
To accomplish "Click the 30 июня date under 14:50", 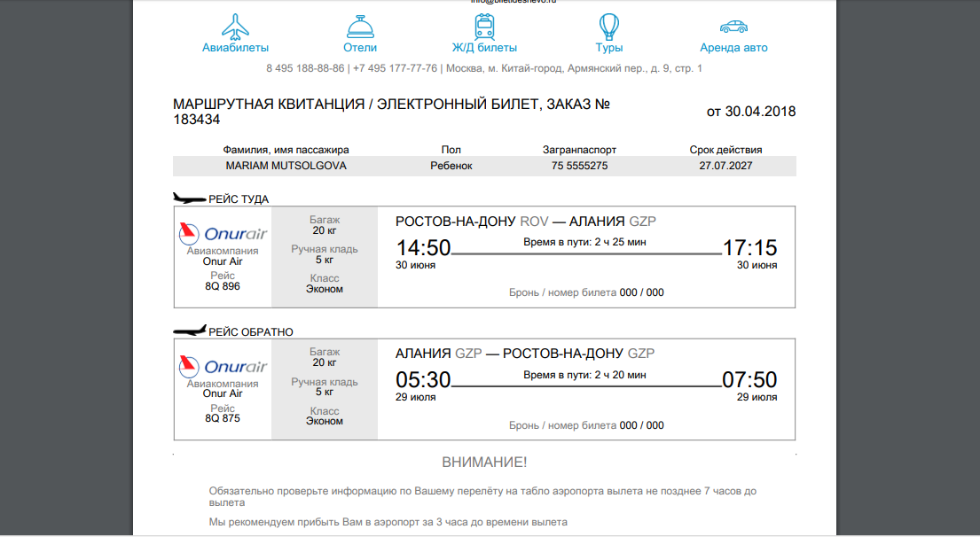I will click(416, 265).
